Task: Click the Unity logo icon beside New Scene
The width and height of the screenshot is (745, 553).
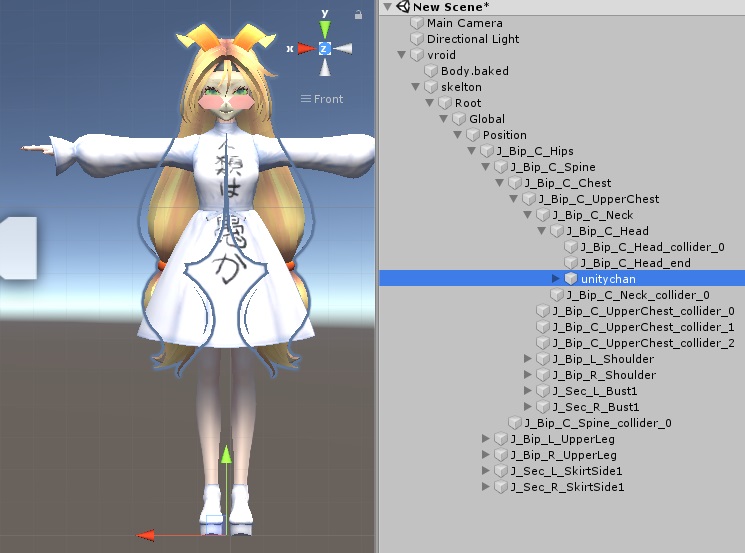Action: (403, 7)
